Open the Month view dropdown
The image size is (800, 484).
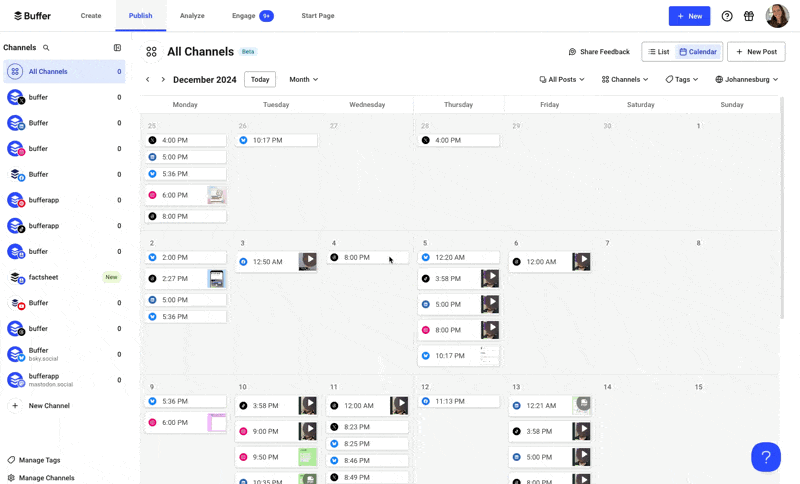304,80
